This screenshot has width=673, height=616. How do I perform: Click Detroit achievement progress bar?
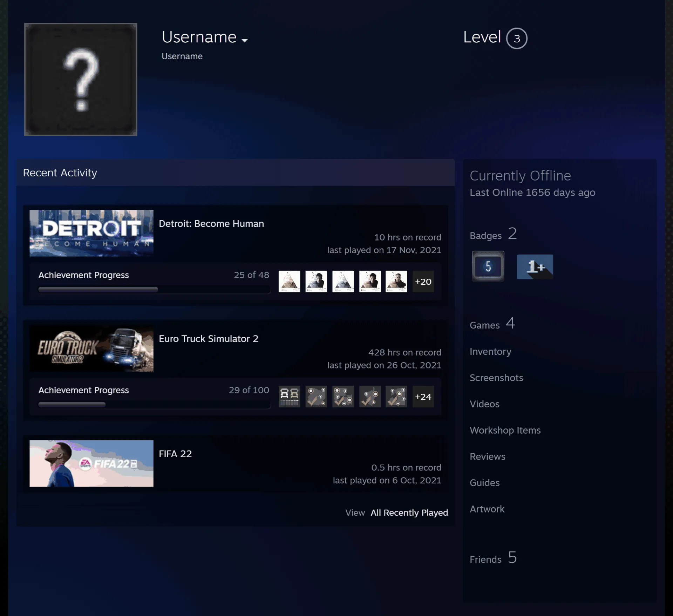154,290
